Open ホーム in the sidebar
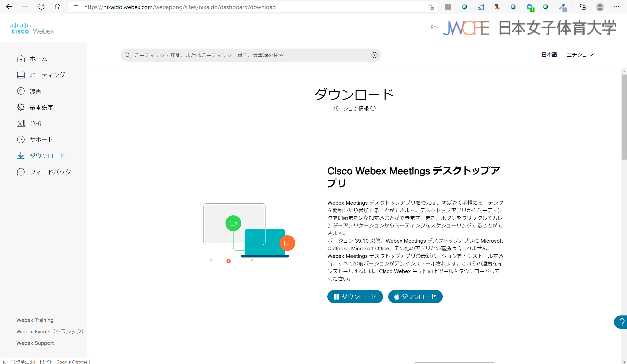Viewport: 627px width, 364px height. tap(39, 59)
